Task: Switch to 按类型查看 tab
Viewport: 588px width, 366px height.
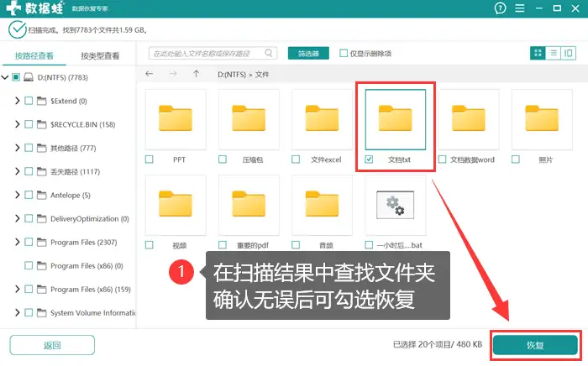Action: [x=100, y=56]
